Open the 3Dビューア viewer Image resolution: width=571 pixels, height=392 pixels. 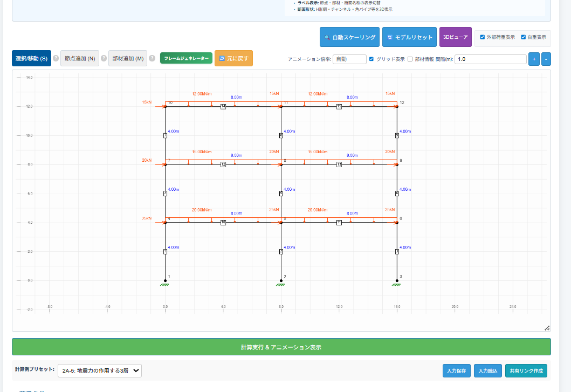[x=455, y=37]
